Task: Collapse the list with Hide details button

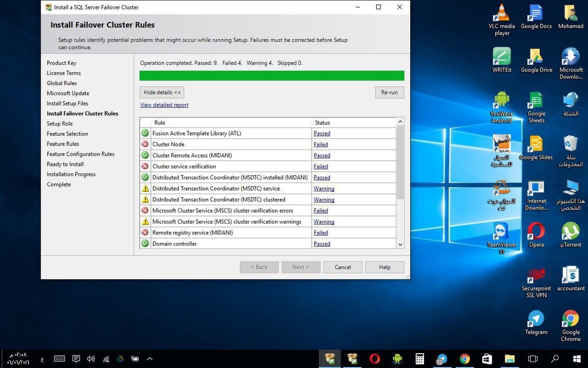Action: (x=162, y=92)
